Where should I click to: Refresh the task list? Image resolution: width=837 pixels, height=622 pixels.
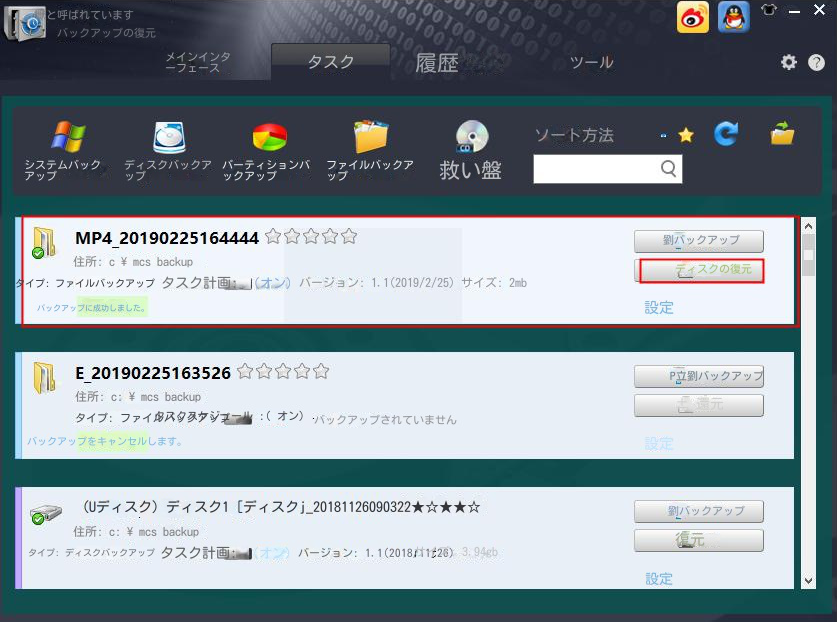coord(725,131)
